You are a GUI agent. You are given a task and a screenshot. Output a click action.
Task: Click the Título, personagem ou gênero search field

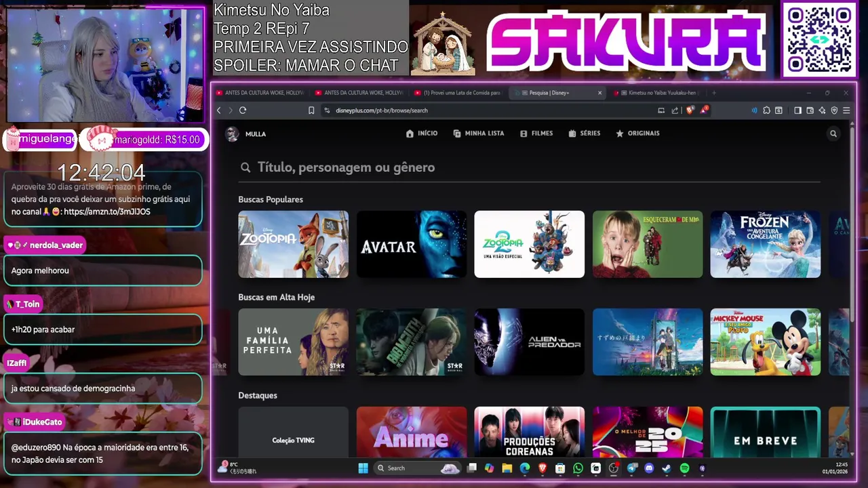529,167
